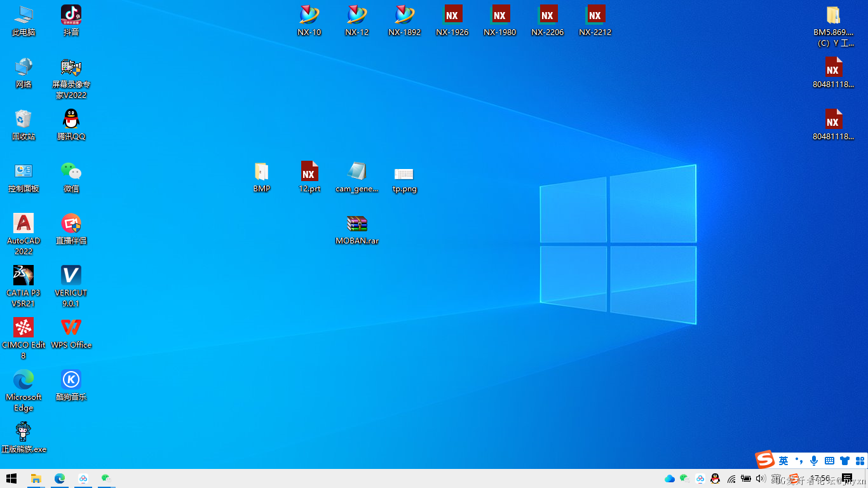Select the NX-1926 desktop shortcut
Viewport: 868px width, 488px height.
coord(452,21)
